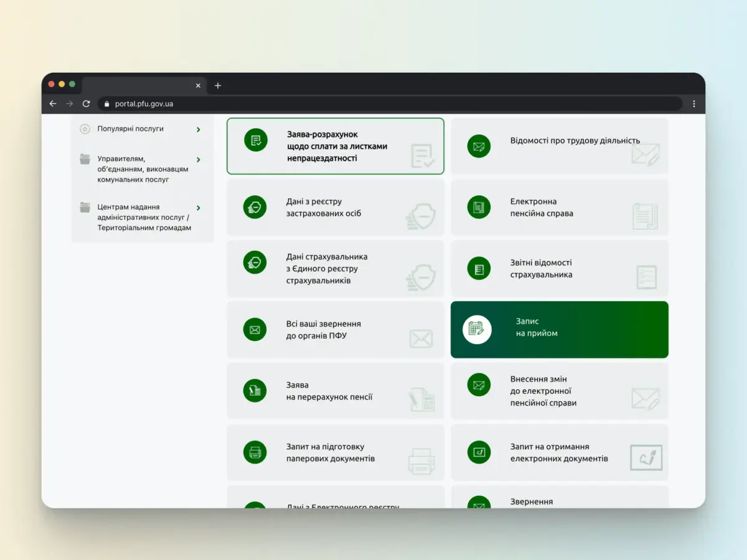The image size is (747, 560).
Task: Click the icon beside Електронна пенсійна справа
Action: (x=479, y=207)
